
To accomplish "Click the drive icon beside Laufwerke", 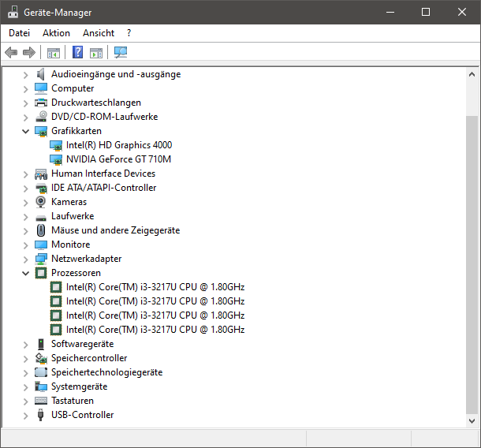I will click(x=41, y=218).
